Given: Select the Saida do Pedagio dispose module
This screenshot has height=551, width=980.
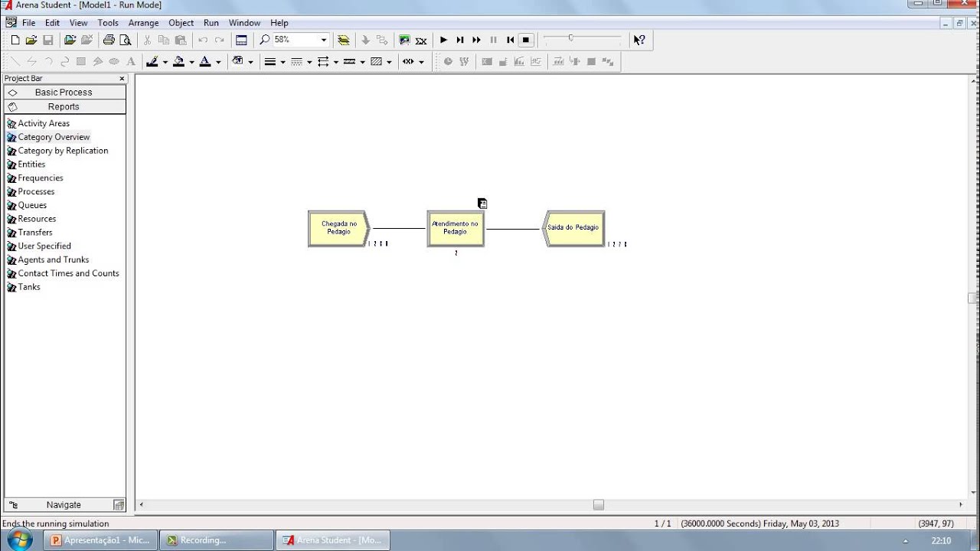Looking at the screenshot, I should [x=573, y=228].
